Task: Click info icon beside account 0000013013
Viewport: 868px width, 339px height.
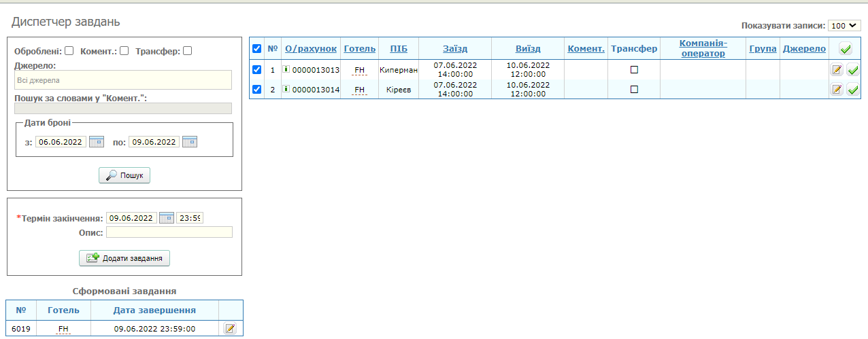Action: pyautogui.click(x=286, y=69)
